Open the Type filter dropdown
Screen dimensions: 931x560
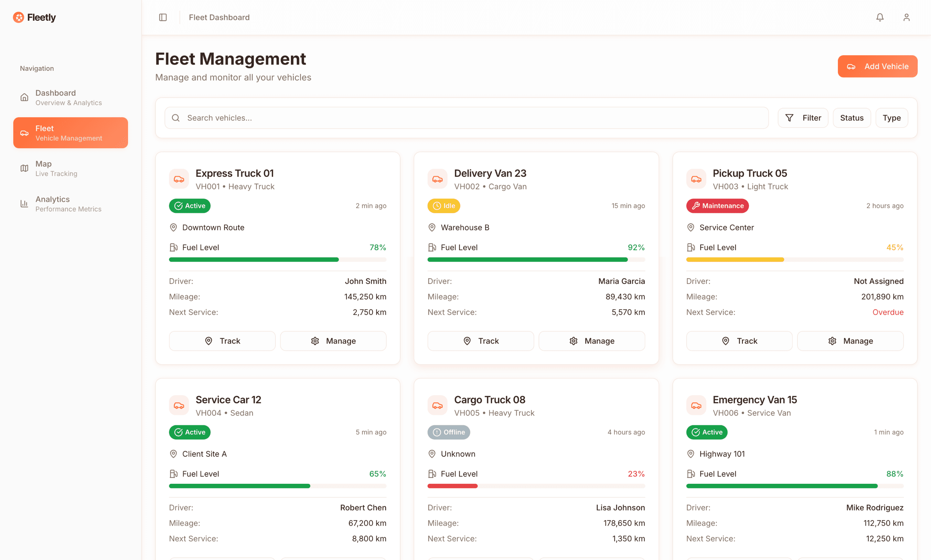(x=891, y=118)
